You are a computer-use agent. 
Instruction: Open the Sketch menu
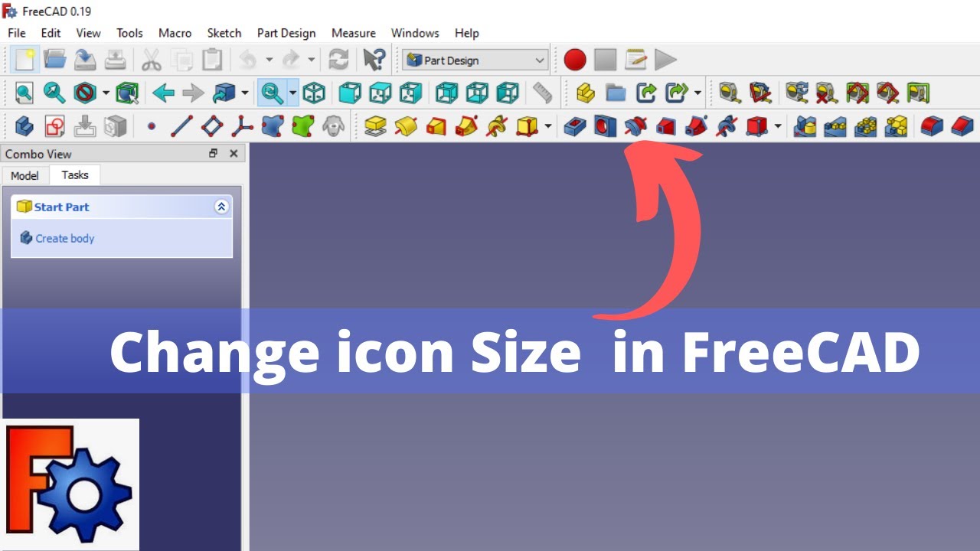[224, 33]
